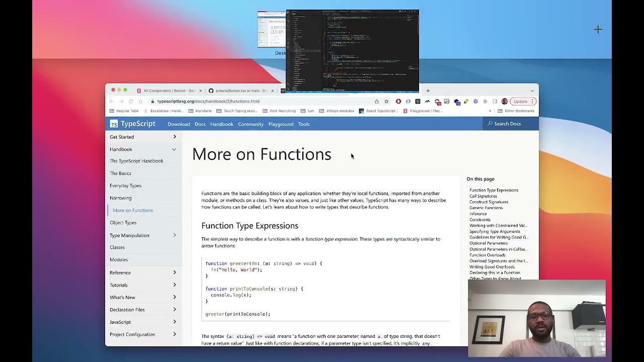Click the purple gear extension icon
This screenshot has width=644, height=362.
coord(475,102)
